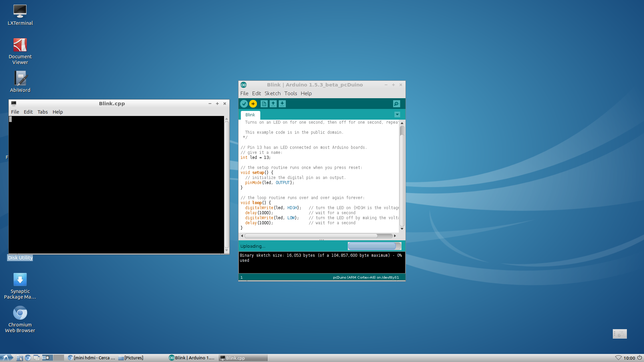Screen dimensions: 644x362
Task: Click the show desktop taskbar icon
Action: (x=36, y=358)
